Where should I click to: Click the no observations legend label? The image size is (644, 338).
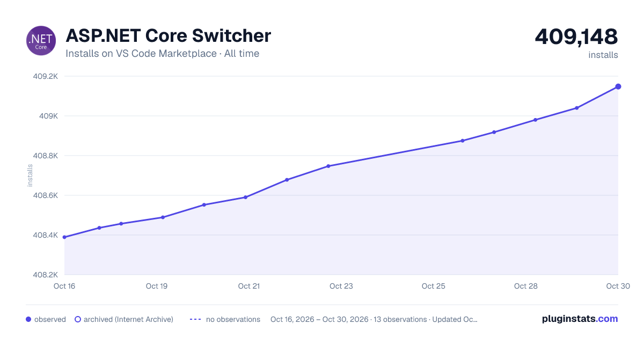pos(233,319)
